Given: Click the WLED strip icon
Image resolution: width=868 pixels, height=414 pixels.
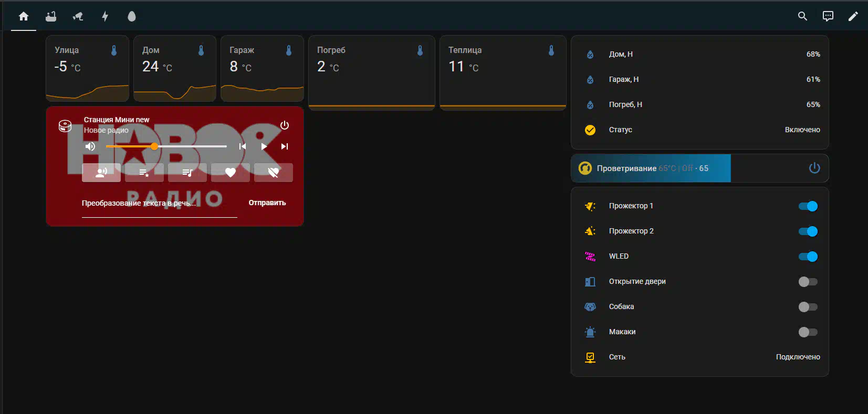Looking at the screenshot, I should coord(590,256).
